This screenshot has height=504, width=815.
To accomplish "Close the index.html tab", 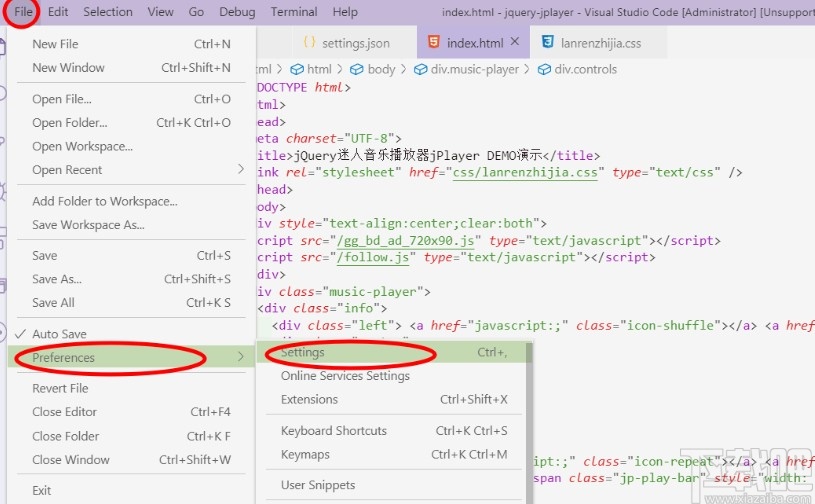I will (x=515, y=42).
